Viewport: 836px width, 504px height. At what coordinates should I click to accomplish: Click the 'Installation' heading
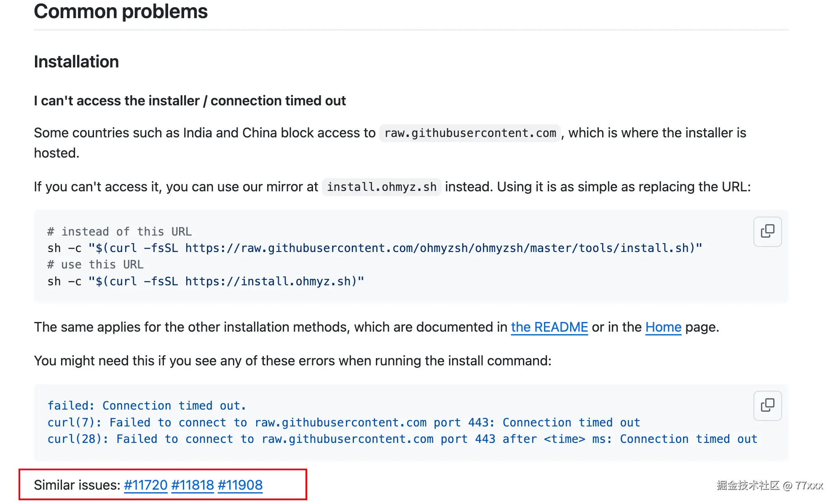pyautogui.click(x=76, y=62)
